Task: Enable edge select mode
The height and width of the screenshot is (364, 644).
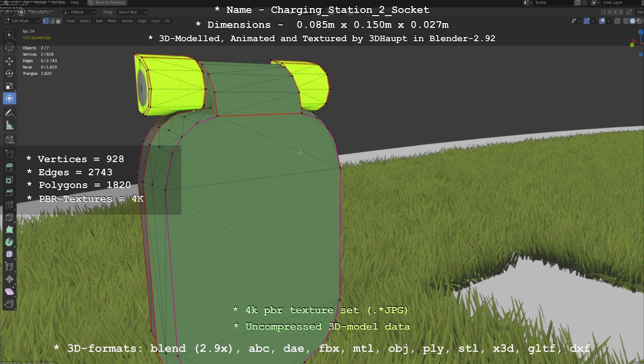Action: 52,21
